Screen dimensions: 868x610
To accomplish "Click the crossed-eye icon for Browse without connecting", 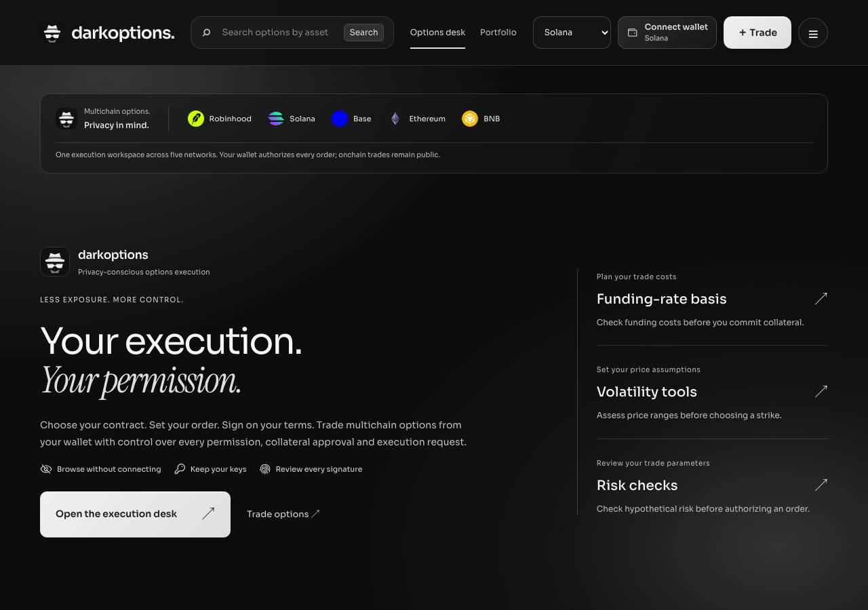I will point(46,469).
